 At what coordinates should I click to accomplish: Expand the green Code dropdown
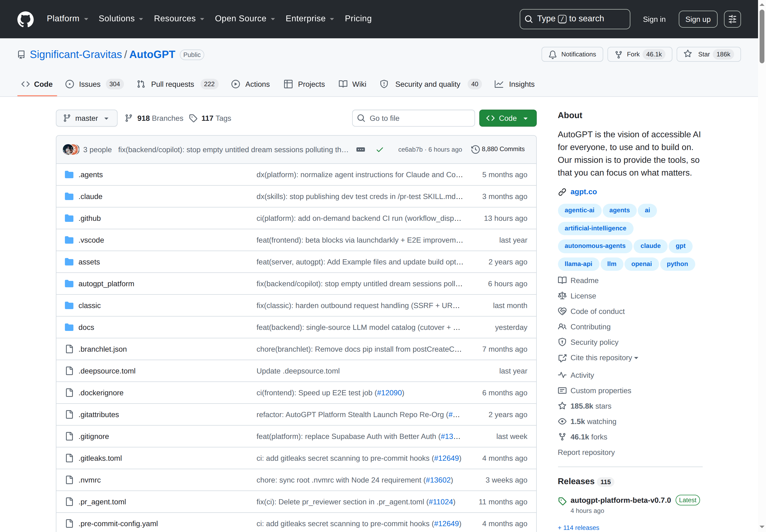pyautogui.click(x=508, y=118)
